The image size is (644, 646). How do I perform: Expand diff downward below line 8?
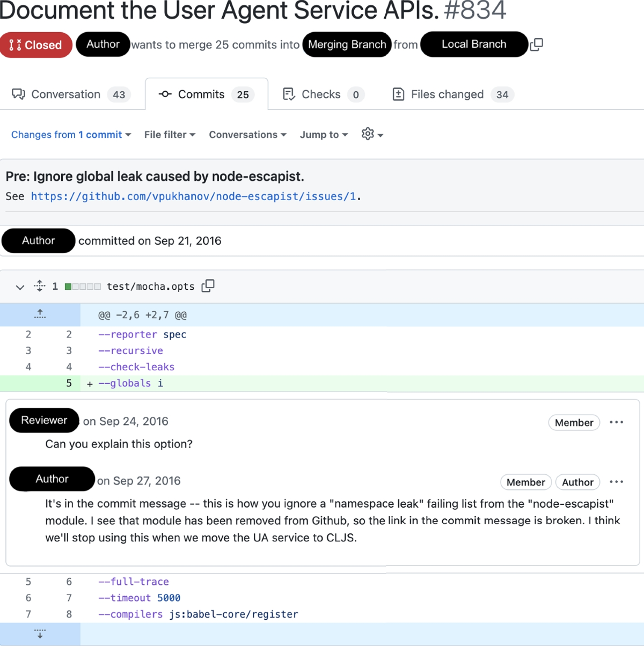click(40, 634)
